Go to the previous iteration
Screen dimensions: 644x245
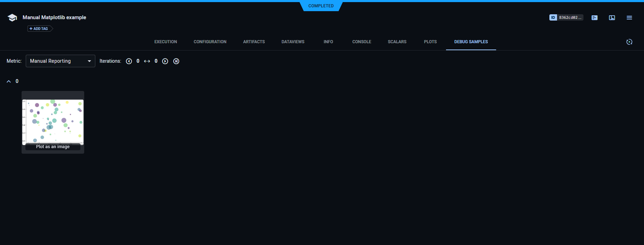pos(129,61)
